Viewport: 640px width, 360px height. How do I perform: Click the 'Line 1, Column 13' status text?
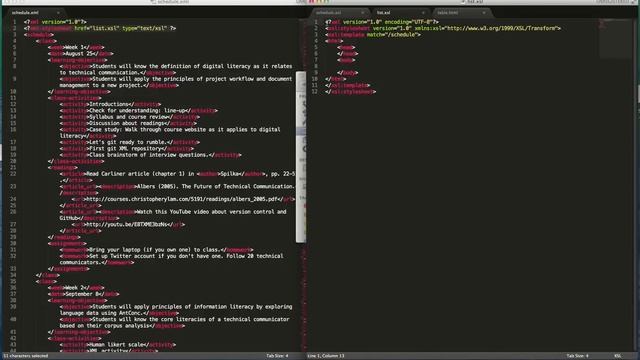(326, 356)
